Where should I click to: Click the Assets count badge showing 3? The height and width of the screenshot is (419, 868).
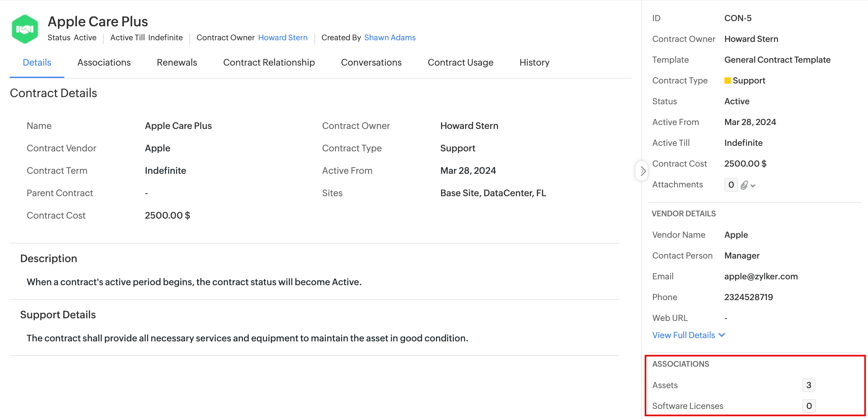pyautogui.click(x=809, y=385)
